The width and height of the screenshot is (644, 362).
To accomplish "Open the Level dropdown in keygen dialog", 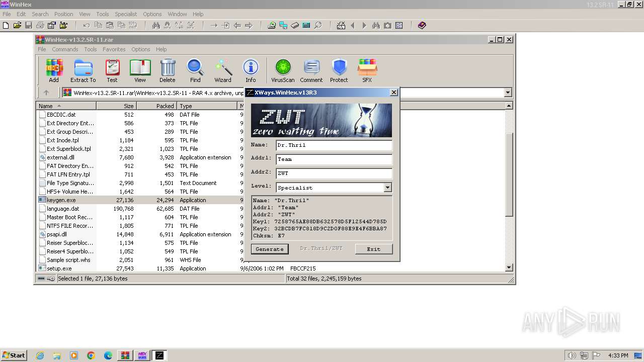I will point(387,188).
